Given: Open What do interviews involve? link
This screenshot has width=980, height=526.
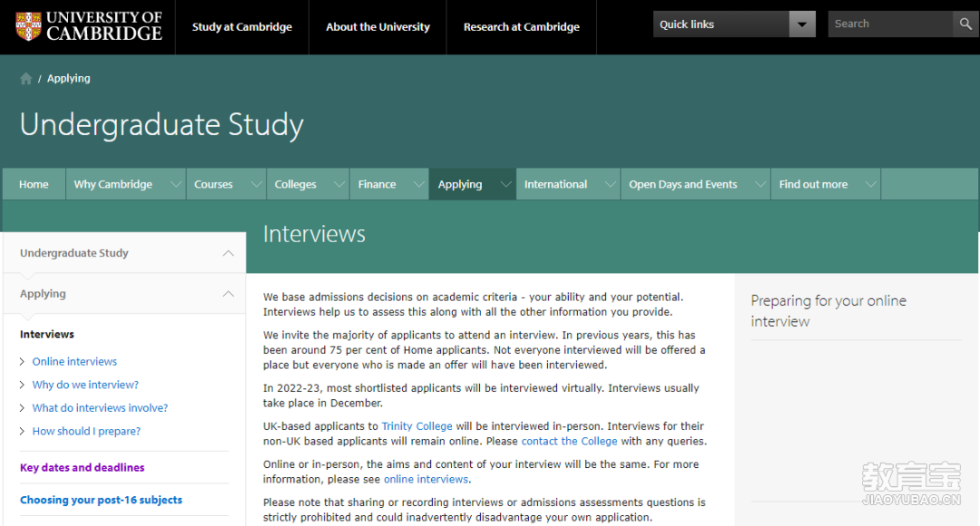Looking at the screenshot, I should click(100, 408).
